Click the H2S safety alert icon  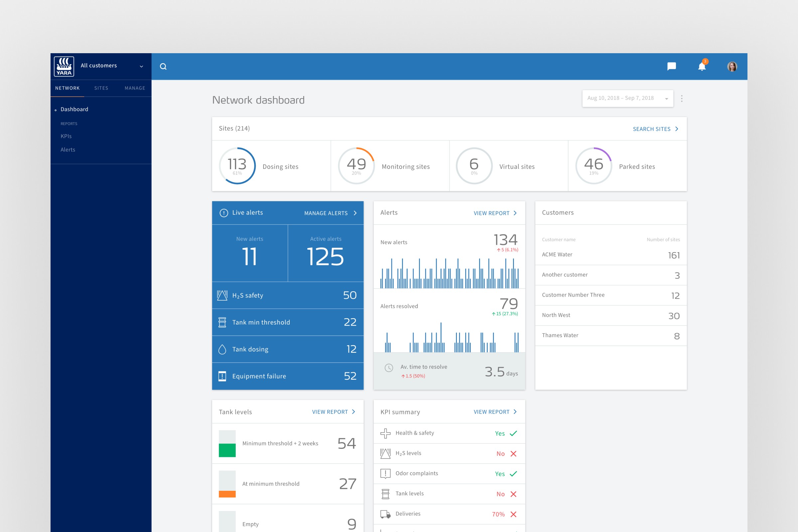click(222, 295)
